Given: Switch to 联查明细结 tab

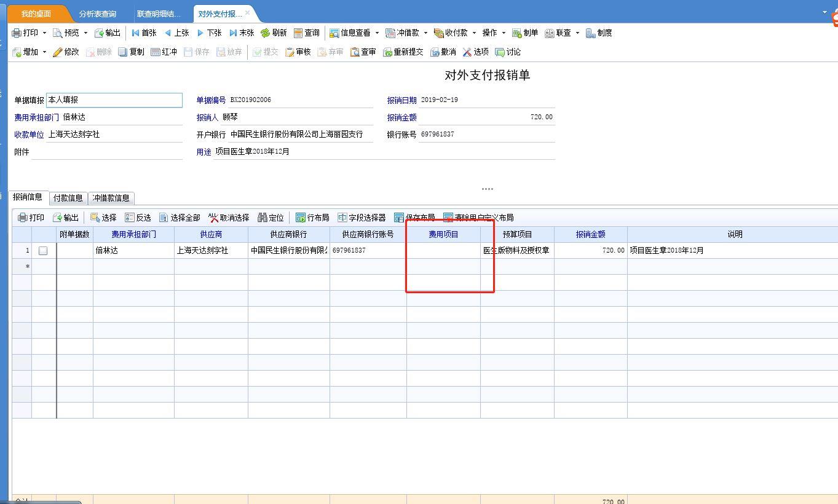Looking at the screenshot, I should (159, 14).
